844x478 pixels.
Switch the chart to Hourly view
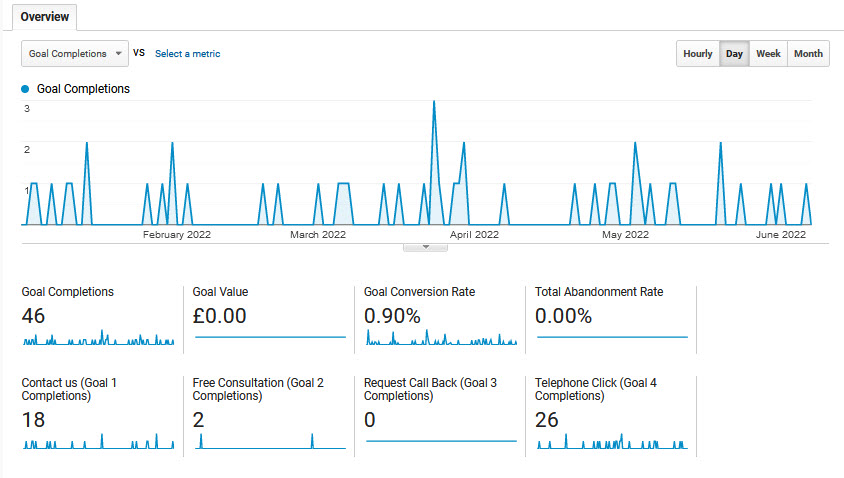(x=697, y=54)
